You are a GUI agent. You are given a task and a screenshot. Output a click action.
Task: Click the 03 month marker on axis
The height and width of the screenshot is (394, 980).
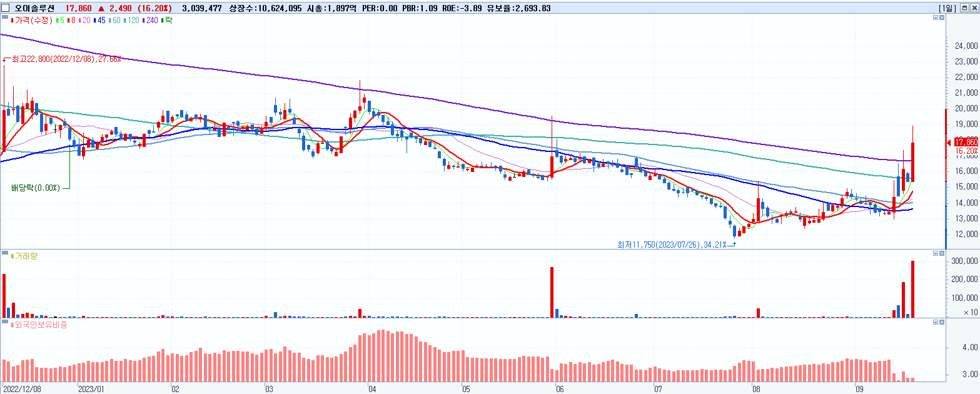(x=269, y=388)
